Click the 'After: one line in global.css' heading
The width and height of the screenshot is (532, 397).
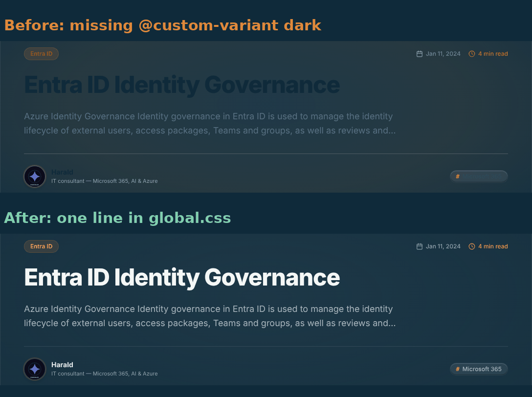pos(117,218)
